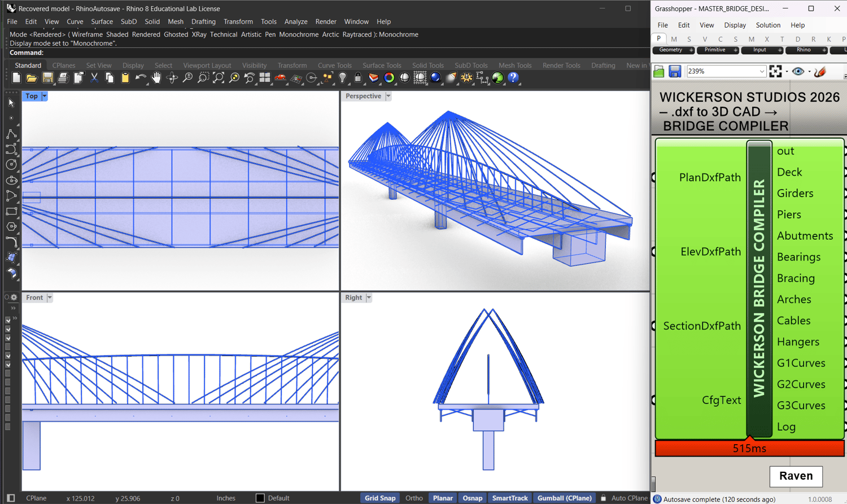The image size is (847, 504).
Task: Toggle Planar mode in status bar
Action: click(443, 498)
